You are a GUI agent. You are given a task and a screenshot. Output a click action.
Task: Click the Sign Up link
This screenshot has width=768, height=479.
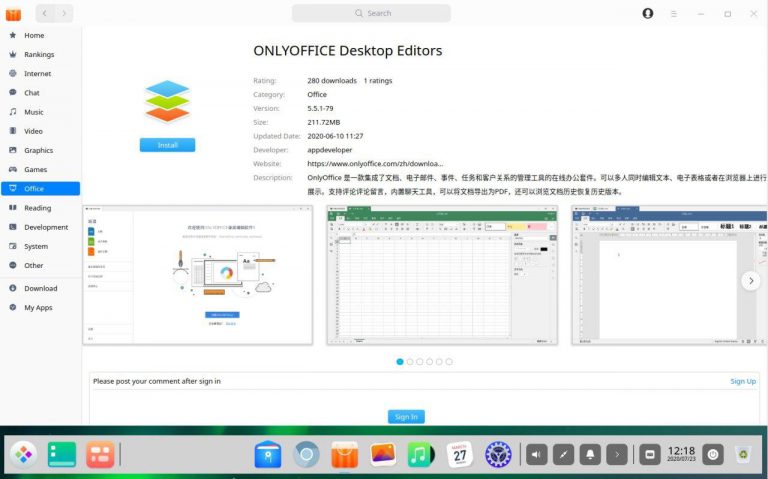(x=743, y=381)
